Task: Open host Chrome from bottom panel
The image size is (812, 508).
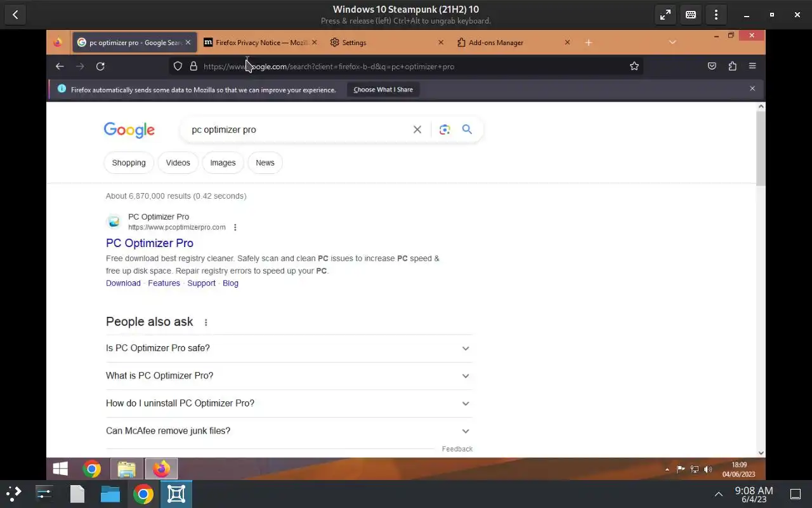Action: click(x=143, y=494)
